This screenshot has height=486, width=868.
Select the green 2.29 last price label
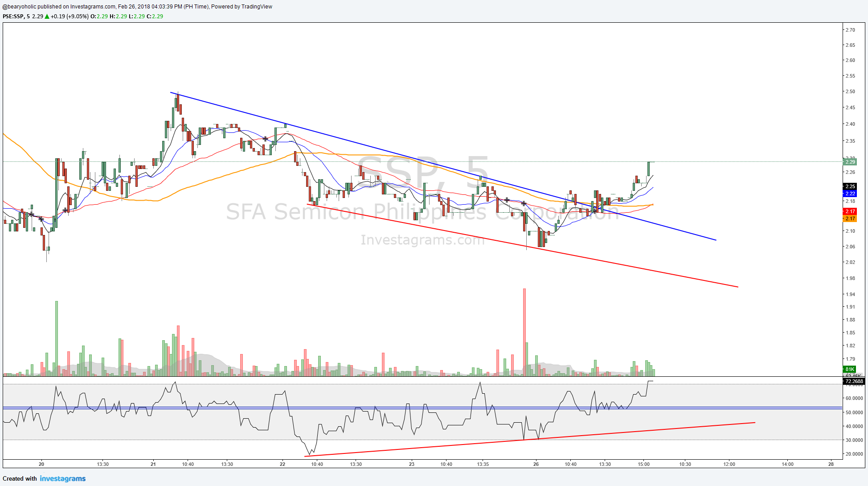tap(851, 162)
